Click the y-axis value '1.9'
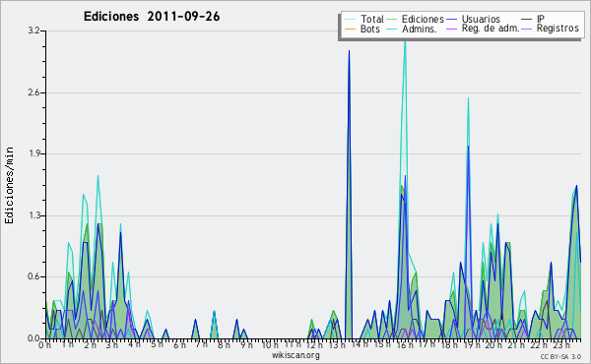The image size is (591, 364). point(33,153)
